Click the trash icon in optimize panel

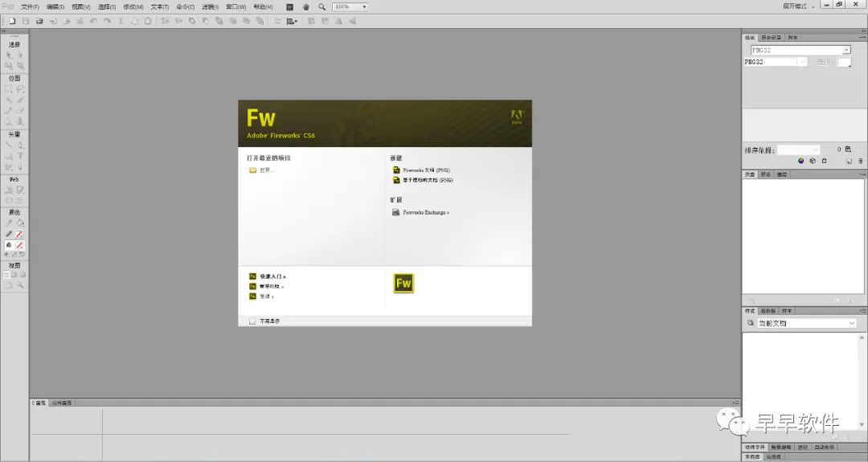(860, 161)
